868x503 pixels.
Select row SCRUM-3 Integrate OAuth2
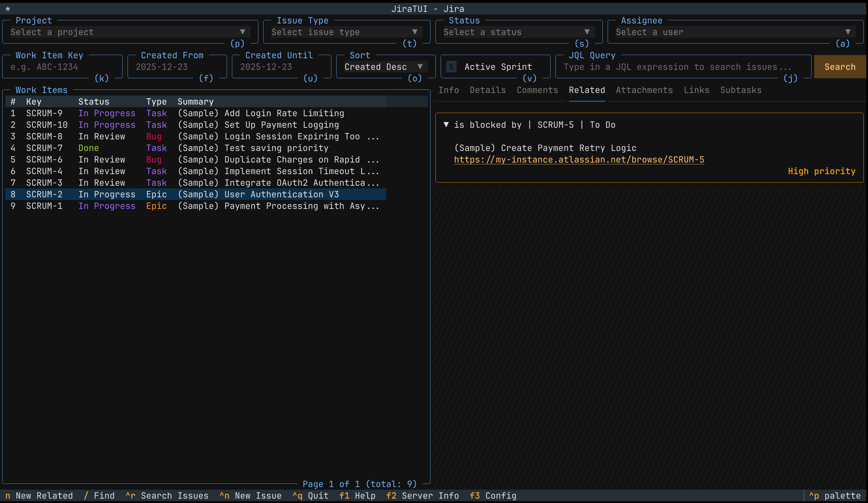(196, 183)
